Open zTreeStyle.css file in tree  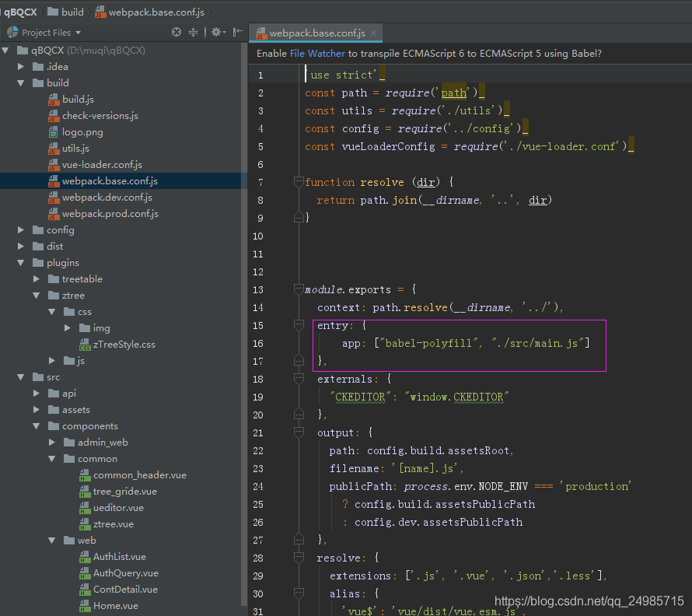(x=124, y=345)
